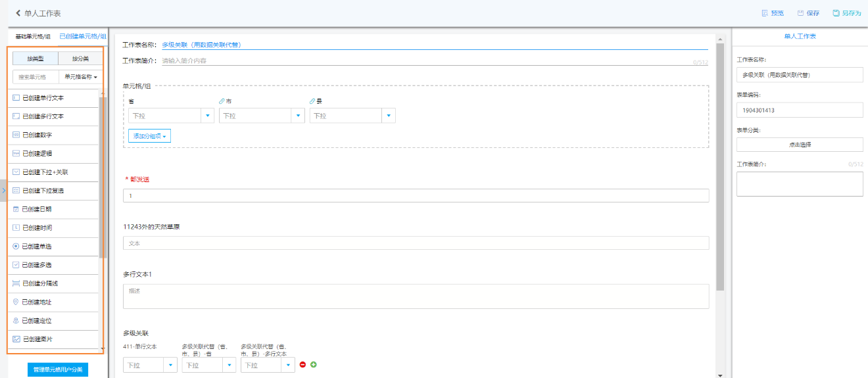868x378 pixels.
Task: Open 预览 preview from top bar
Action: click(772, 13)
